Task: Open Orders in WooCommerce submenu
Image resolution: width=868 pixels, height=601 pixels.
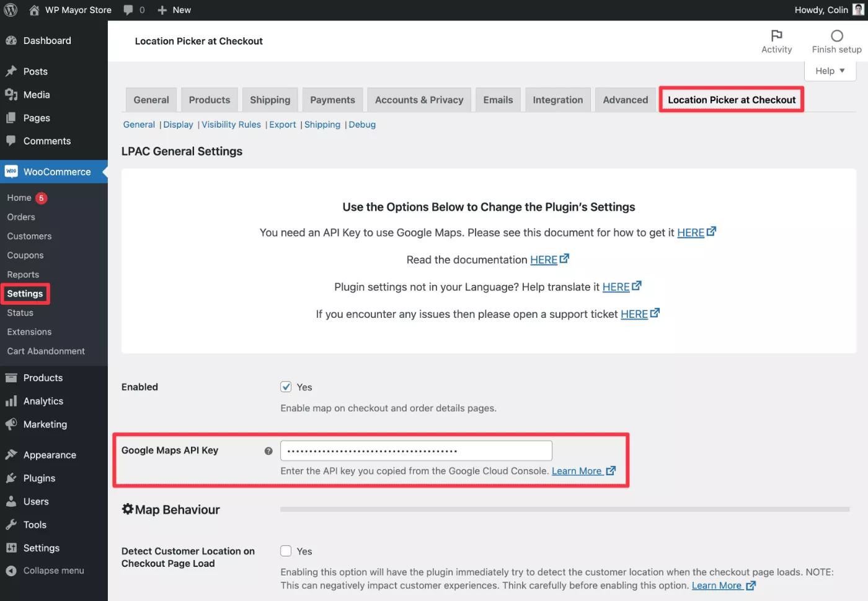Action: coord(21,217)
